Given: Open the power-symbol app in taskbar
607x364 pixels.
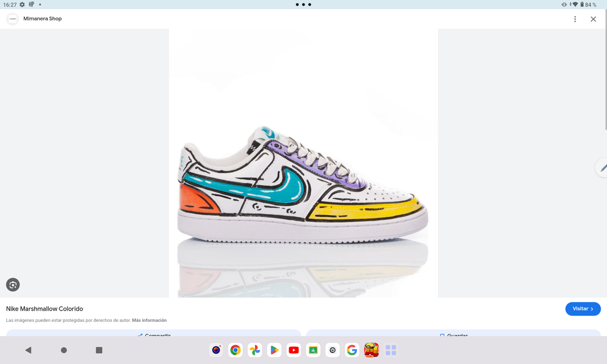Looking at the screenshot, I should tap(333, 350).
